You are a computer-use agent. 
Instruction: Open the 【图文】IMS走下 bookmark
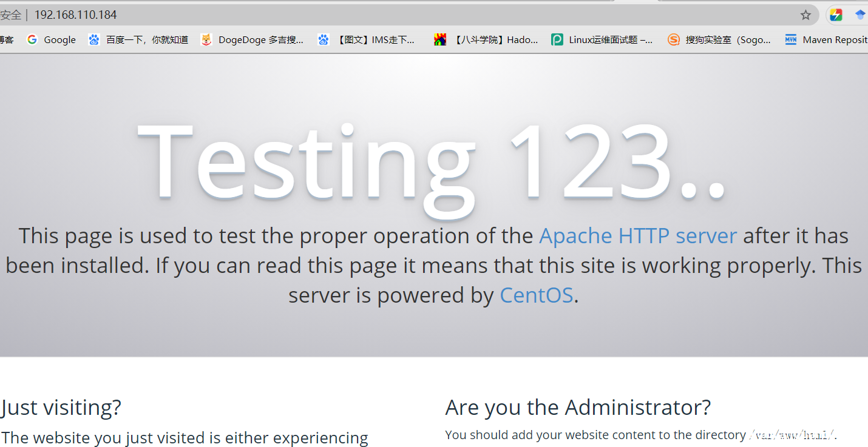[x=367, y=40]
